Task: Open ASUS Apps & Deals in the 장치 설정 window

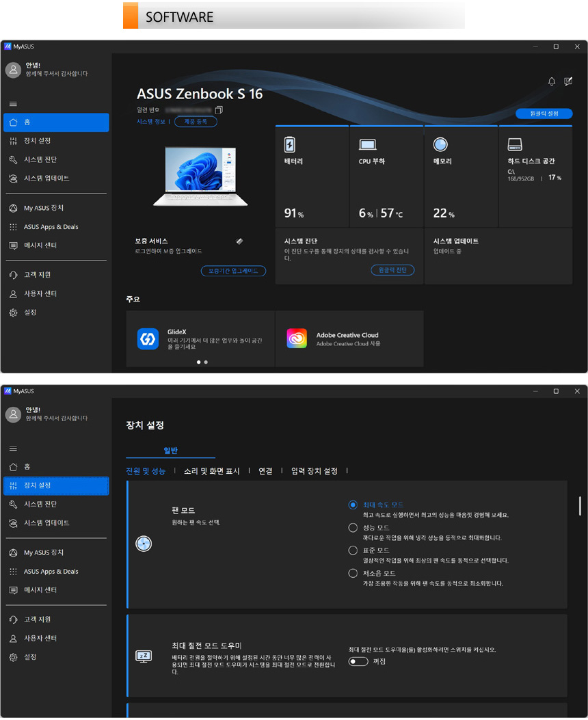Action: coord(56,571)
